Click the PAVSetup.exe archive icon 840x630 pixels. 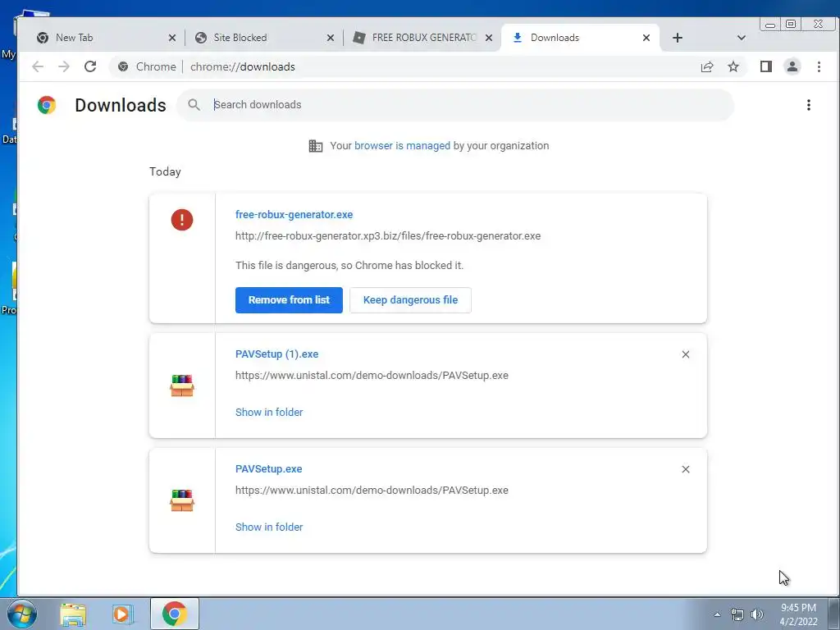click(182, 500)
